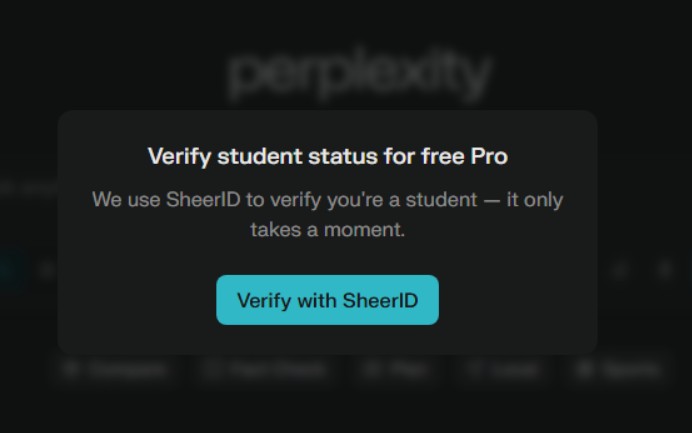Click the blurred Fact Check chip icon
692x433 pixels.
tap(212, 370)
